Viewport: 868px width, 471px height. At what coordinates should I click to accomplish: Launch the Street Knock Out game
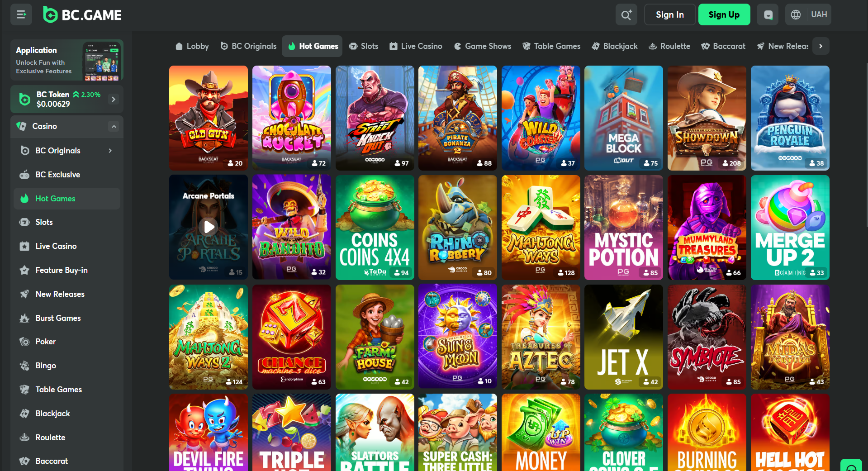tap(375, 118)
